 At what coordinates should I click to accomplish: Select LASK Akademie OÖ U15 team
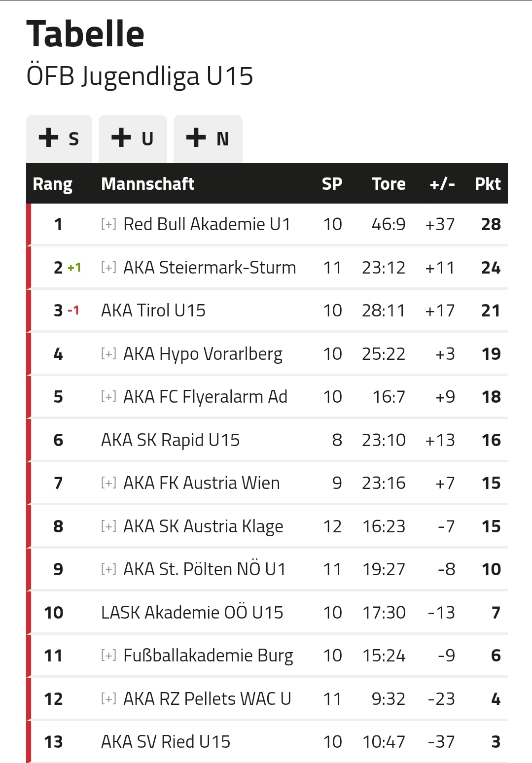click(192, 612)
